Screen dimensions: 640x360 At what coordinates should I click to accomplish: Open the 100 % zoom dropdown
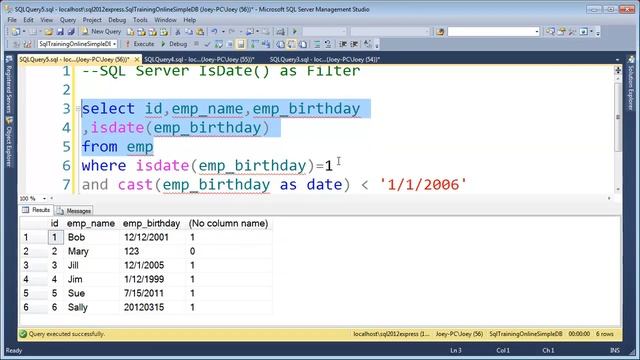tap(44, 198)
